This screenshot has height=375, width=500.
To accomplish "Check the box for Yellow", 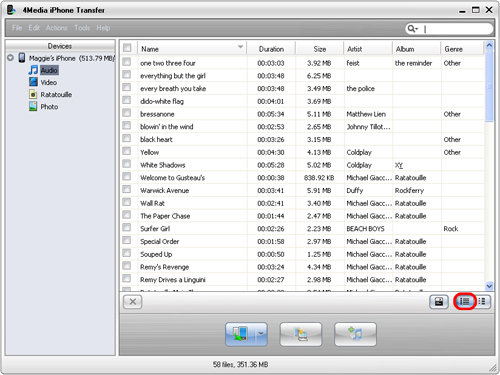I will point(126,151).
